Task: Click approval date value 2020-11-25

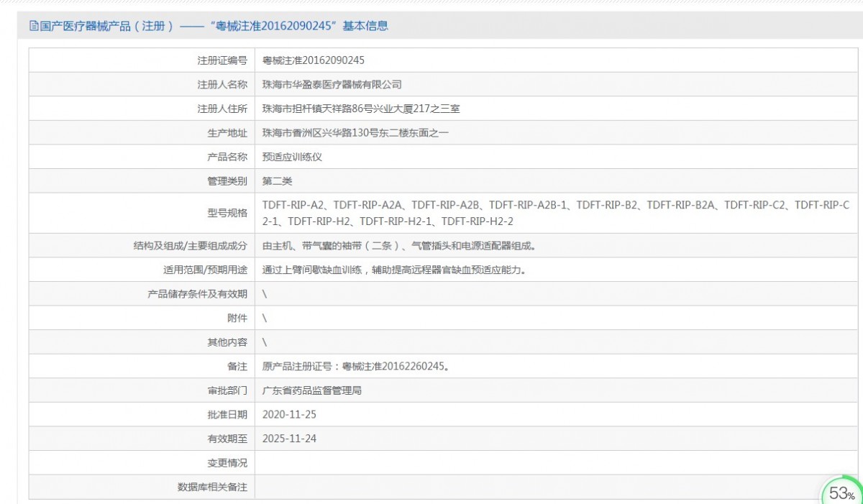Action: tap(290, 415)
